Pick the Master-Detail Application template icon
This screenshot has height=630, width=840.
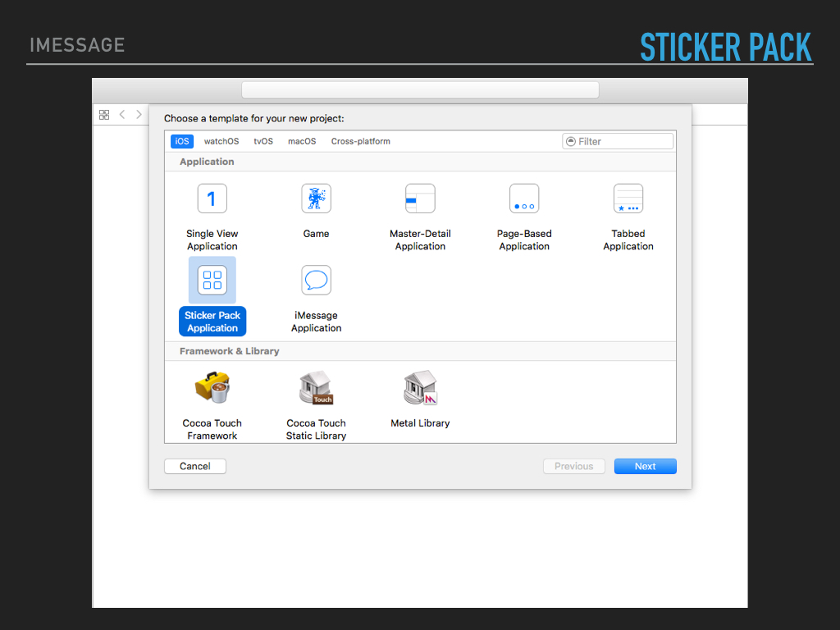420,199
